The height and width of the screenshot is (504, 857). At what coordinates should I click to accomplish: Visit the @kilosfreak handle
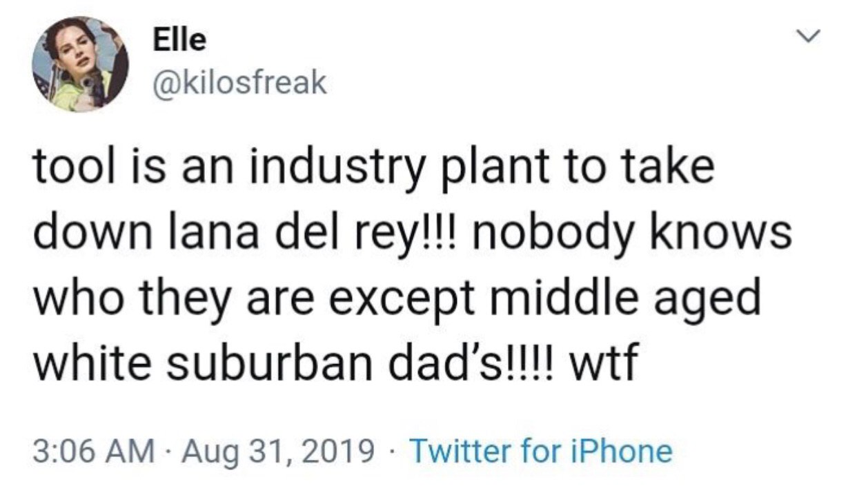[237, 83]
